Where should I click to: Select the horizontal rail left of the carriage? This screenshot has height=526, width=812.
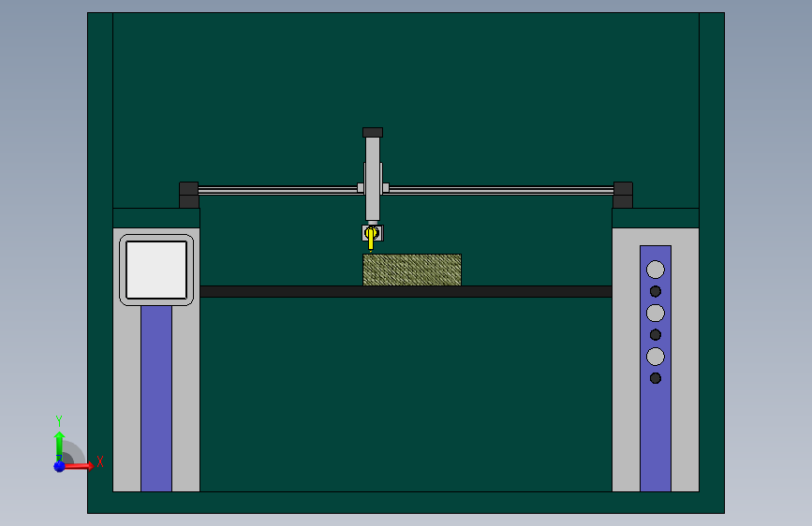[277, 190]
